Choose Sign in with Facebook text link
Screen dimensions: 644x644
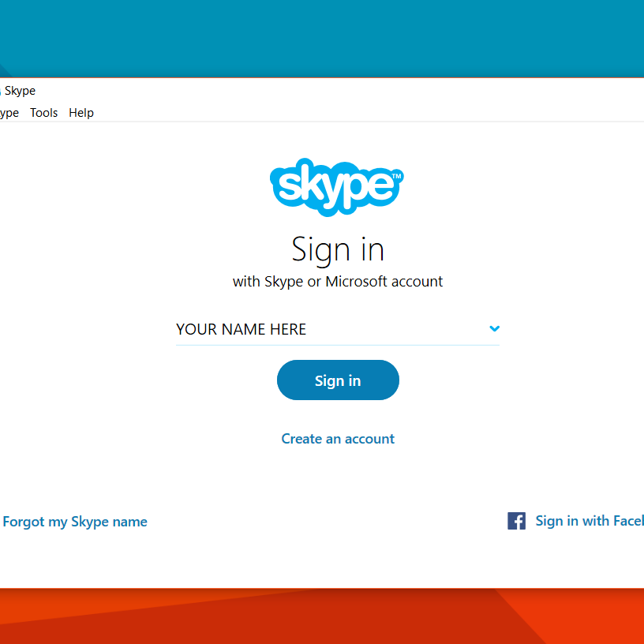click(589, 521)
